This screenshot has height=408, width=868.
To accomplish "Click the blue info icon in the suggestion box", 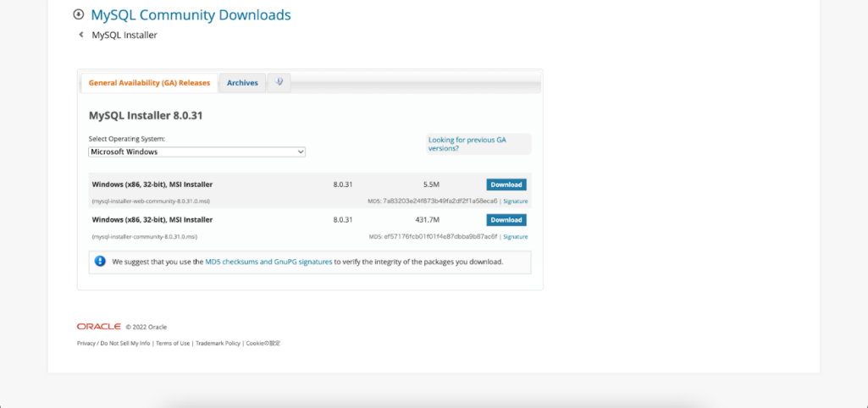I will point(100,262).
